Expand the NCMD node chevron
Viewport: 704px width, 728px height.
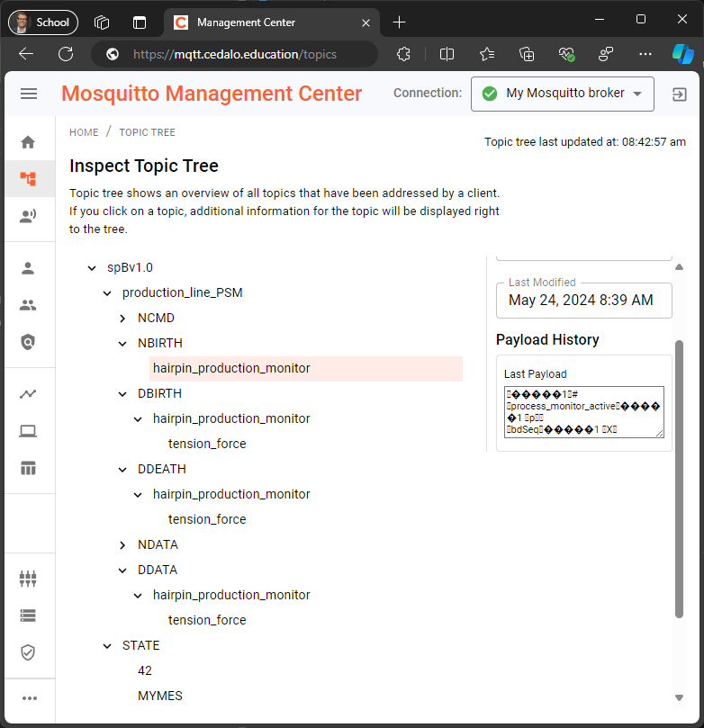(x=122, y=319)
